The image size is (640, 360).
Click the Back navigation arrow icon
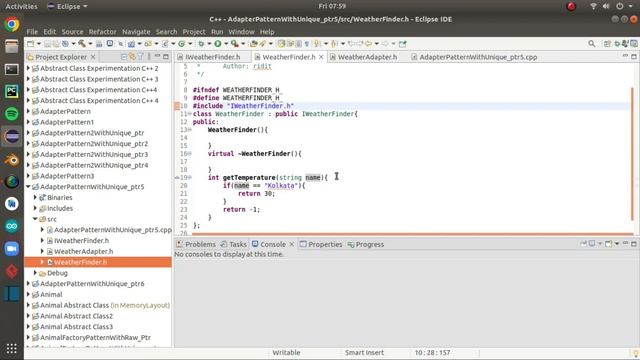369,44
